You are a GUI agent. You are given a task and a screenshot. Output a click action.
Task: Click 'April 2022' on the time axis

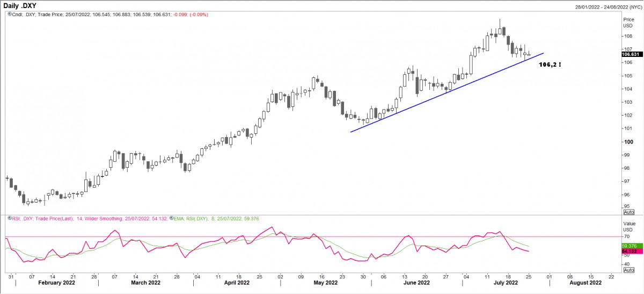tap(237, 282)
